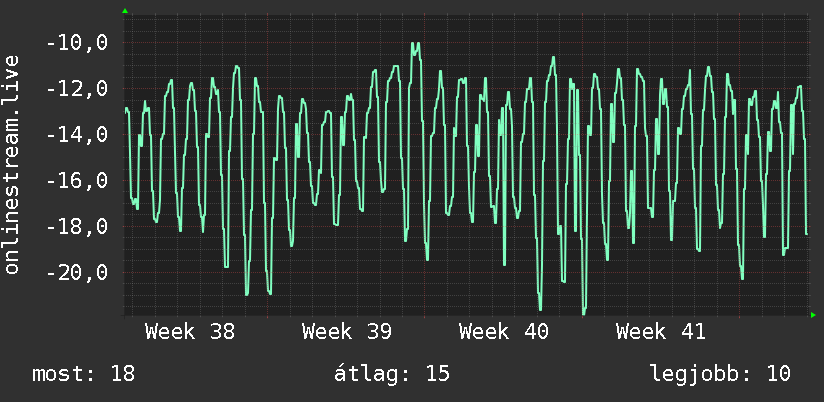Click the -18,0 y-axis value
This screenshot has width=824, height=402.
[x=77, y=228]
